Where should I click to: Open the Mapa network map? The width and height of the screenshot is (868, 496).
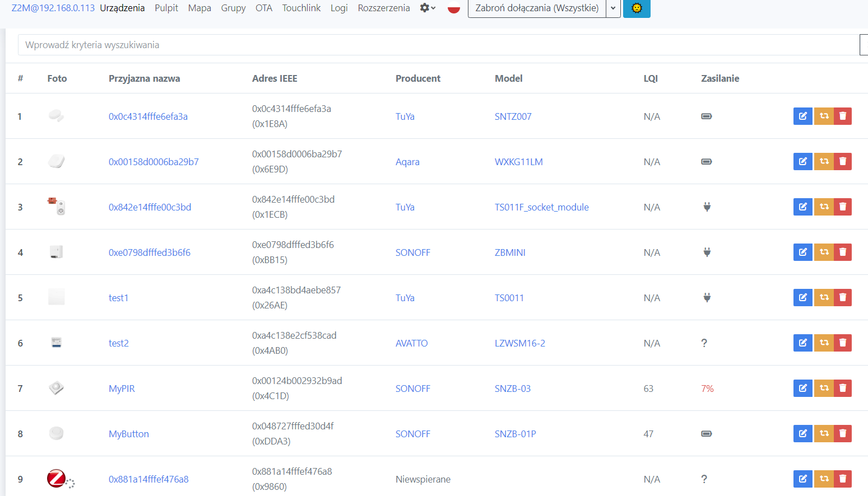pyautogui.click(x=199, y=8)
